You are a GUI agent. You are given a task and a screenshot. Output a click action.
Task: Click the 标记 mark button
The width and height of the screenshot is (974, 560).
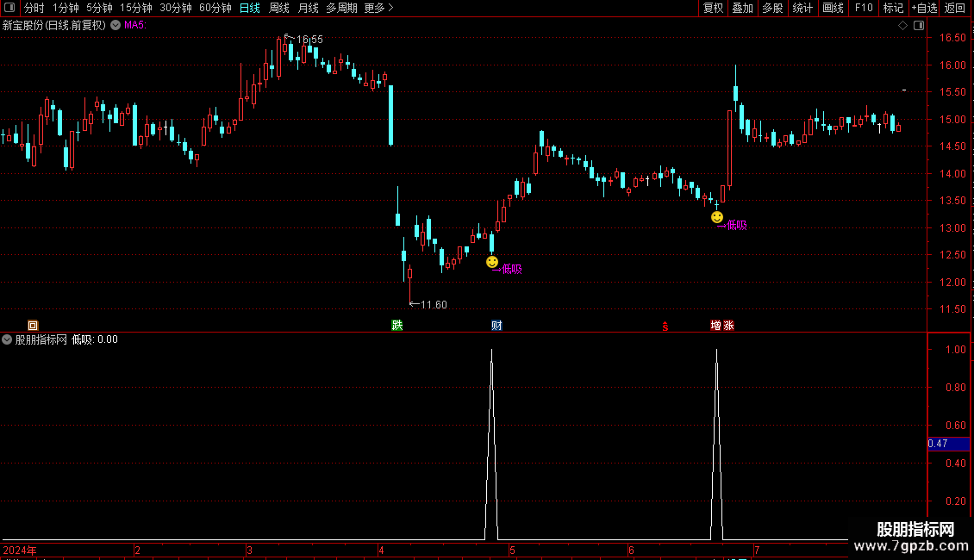[x=893, y=8]
